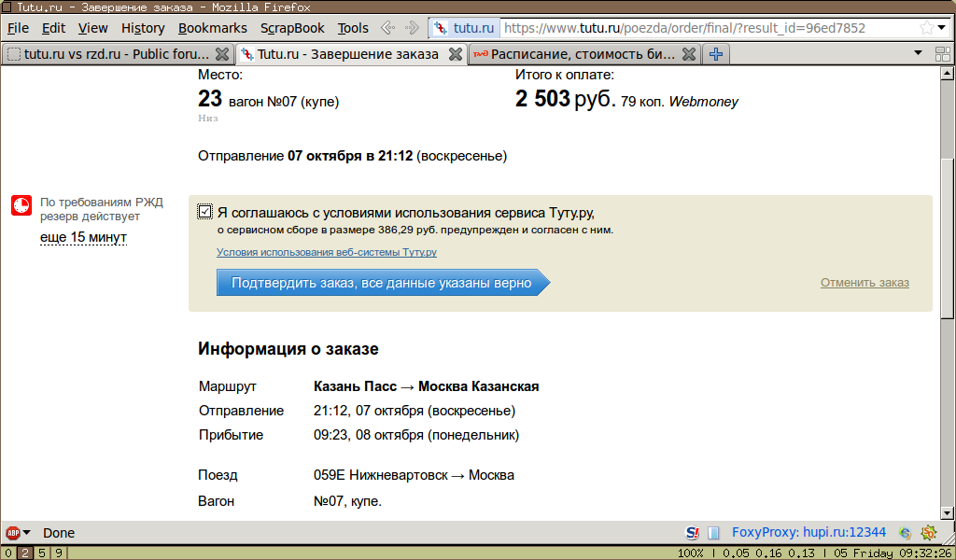This screenshot has width=956, height=560.
Task: Click the Adblock Plus ABP icon
Action: (13, 533)
